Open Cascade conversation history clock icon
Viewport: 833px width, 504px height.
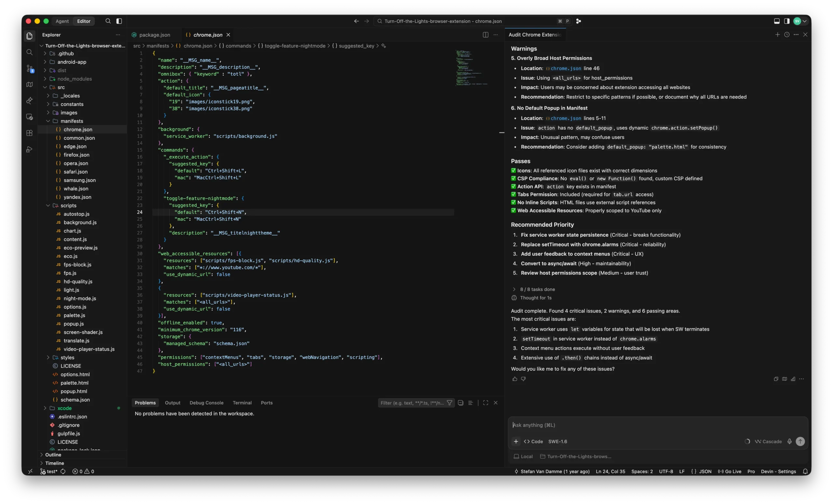click(x=787, y=35)
